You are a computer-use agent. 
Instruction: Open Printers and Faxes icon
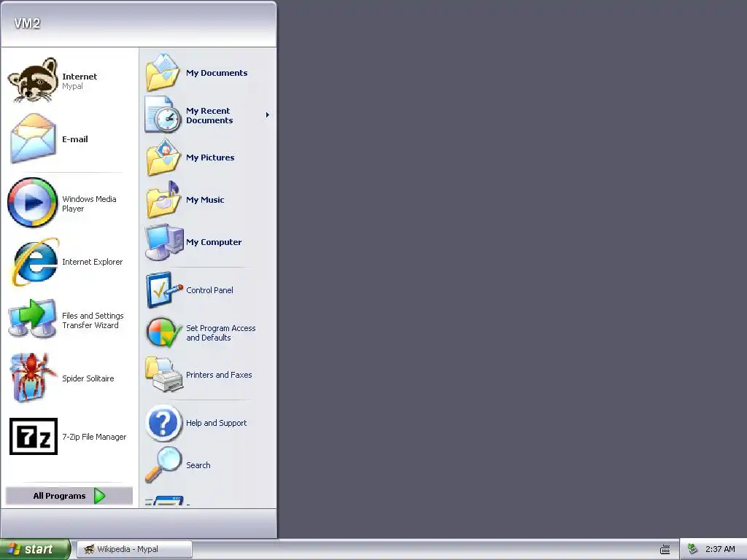tap(164, 375)
